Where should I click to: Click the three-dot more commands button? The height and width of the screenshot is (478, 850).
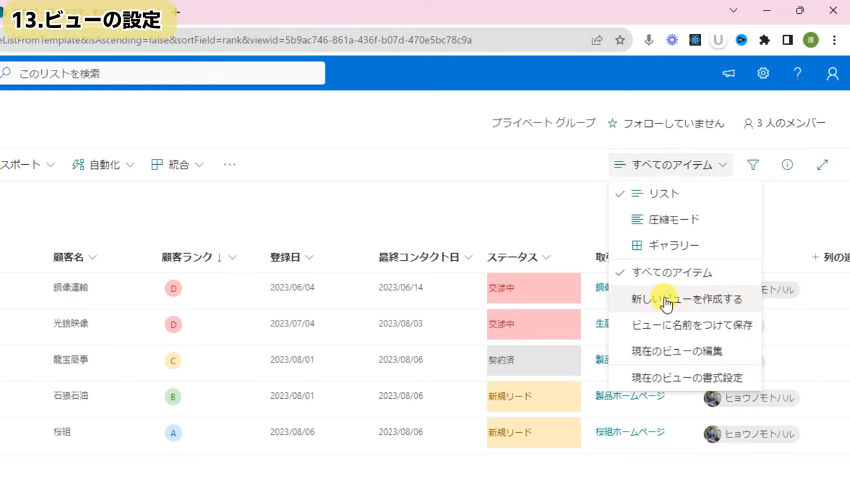click(x=230, y=165)
